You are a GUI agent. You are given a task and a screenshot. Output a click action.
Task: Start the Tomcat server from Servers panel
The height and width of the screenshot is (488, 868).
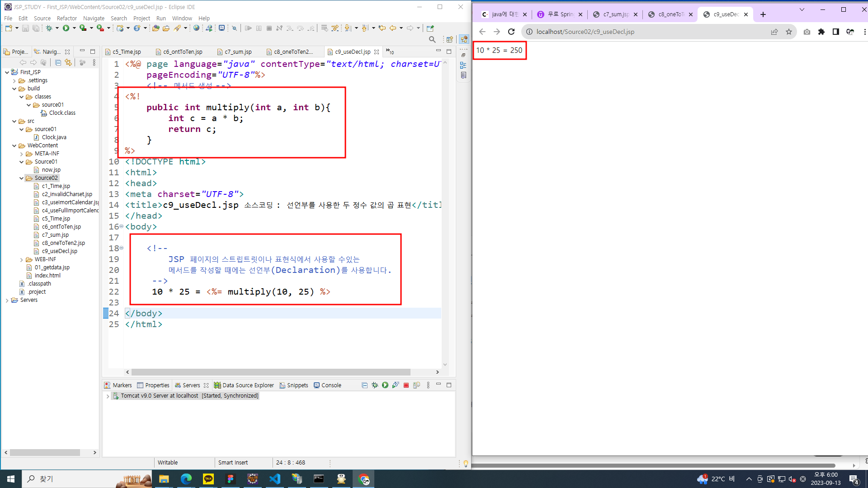(385, 385)
